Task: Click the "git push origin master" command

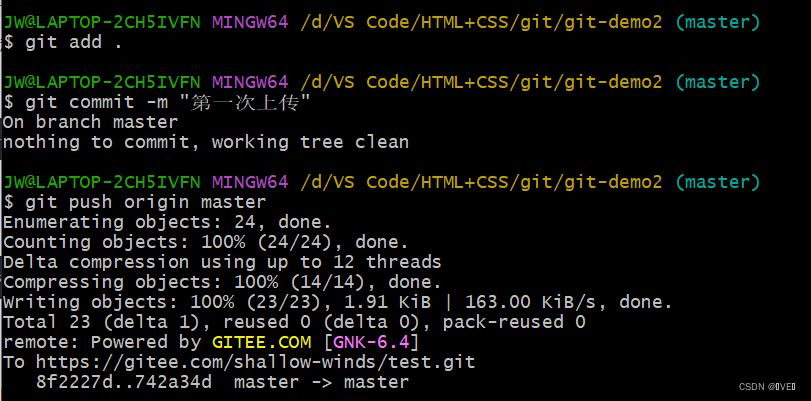Action: pos(134,202)
